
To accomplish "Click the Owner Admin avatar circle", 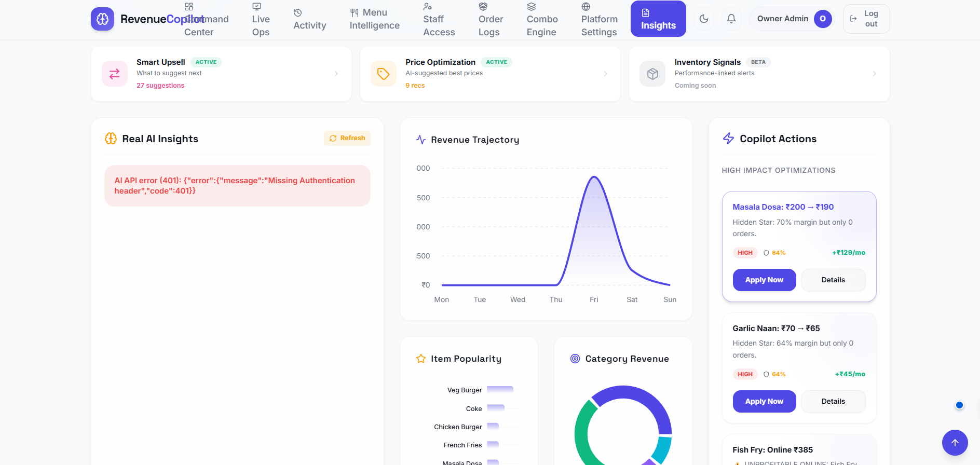I will pos(823,19).
